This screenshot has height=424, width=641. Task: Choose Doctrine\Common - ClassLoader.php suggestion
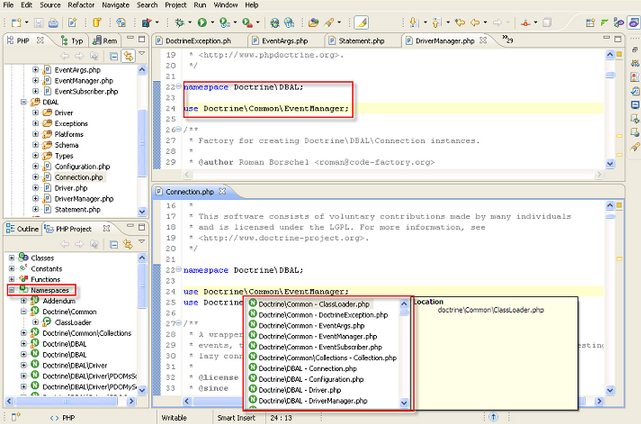[314, 304]
